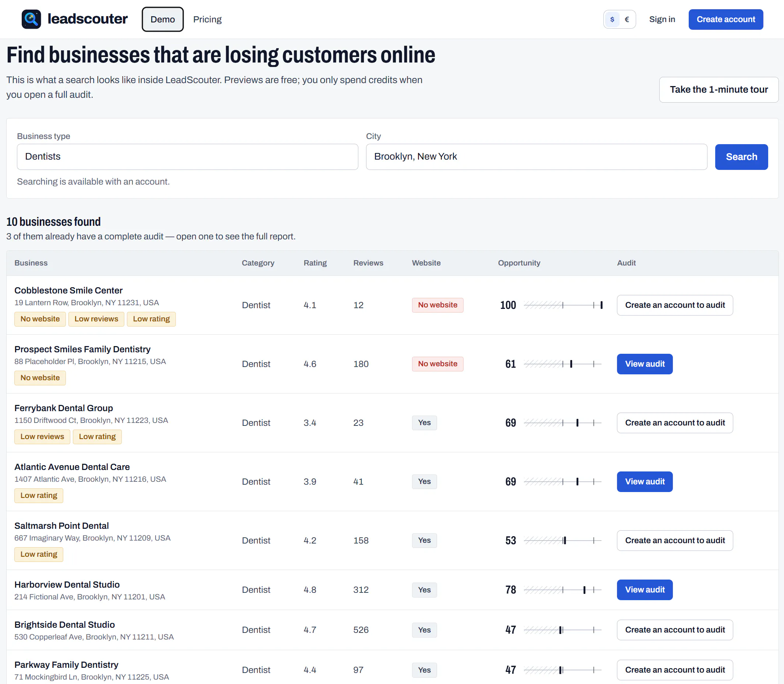Select the Cobblestone Smile Center name
This screenshot has height=684, width=784.
[x=68, y=291]
